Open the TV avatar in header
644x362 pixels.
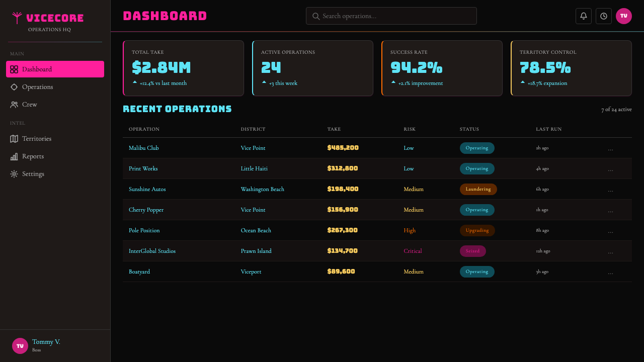click(624, 16)
